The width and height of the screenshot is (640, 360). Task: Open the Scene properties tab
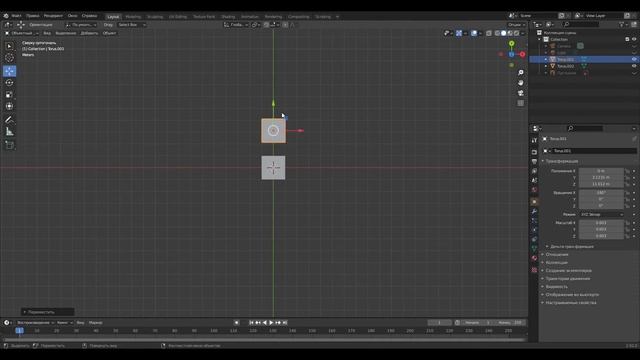click(534, 180)
